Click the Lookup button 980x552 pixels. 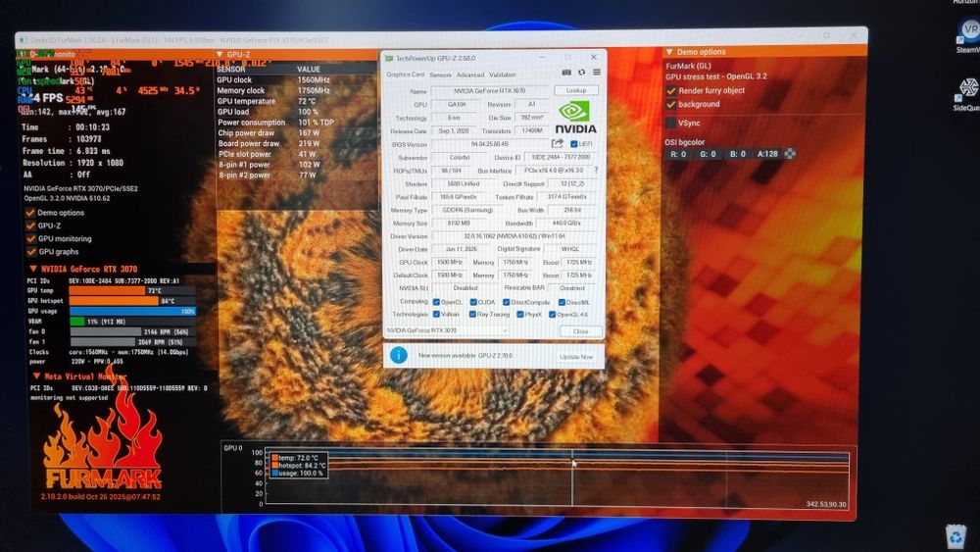coord(575,90)
